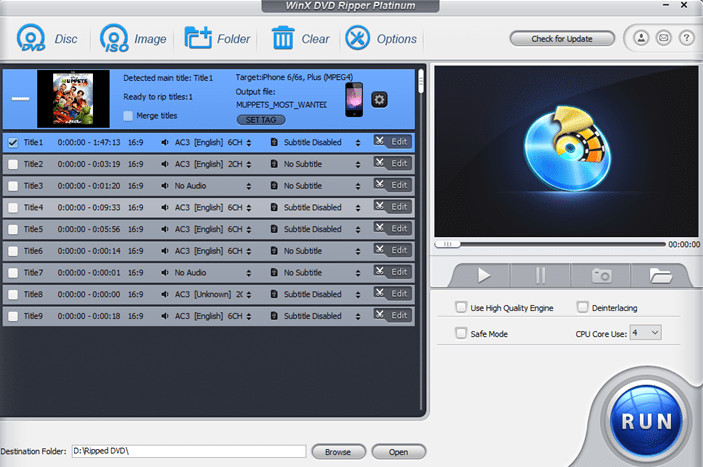
Task: Open snapshot folder icon in preview
Action: (660, 275)
